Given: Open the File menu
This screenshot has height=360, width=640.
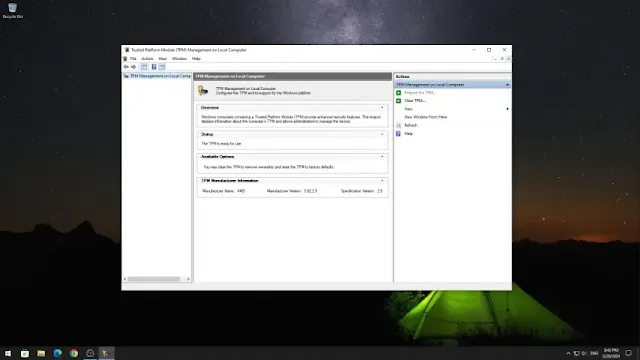Looking at the screenshot, I should [133, 59].
